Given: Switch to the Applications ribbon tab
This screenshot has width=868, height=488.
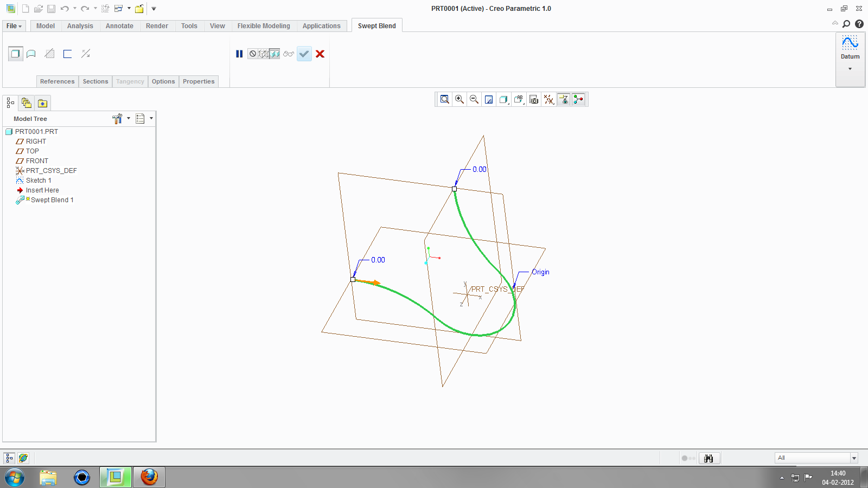Looking at the screenshot, I should coord(322,26).
